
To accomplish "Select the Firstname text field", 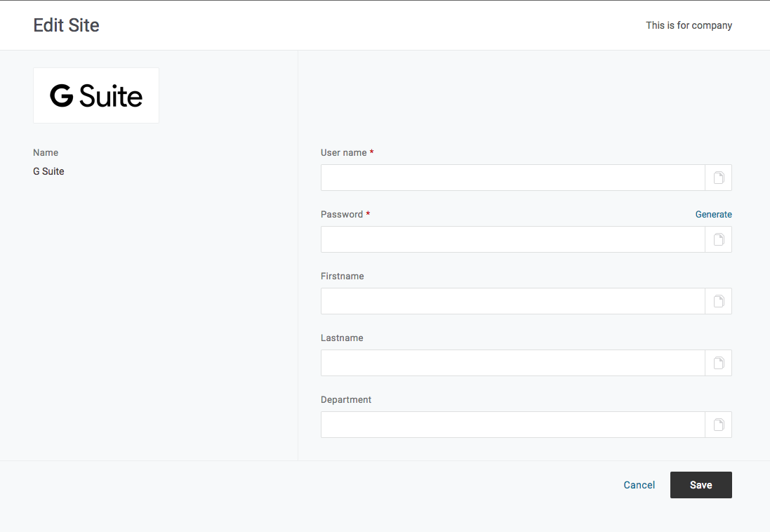I will (512, 301).
